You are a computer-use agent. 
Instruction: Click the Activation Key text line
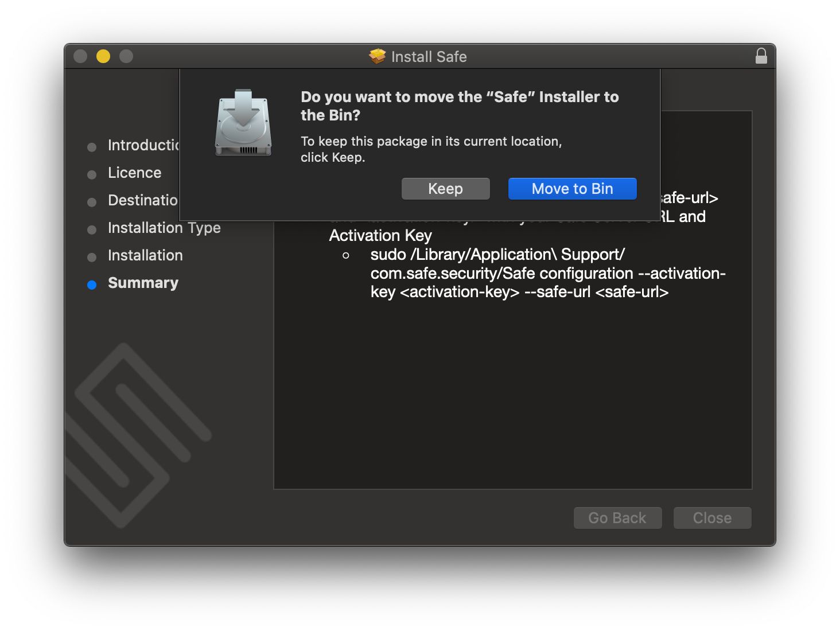(x=380, y=236)
